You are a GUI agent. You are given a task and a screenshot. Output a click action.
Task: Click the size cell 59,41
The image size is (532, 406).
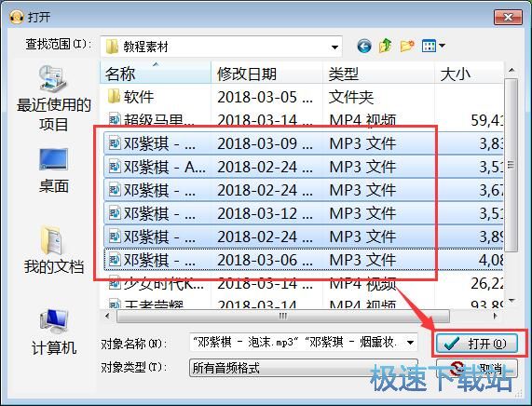point(486,120)
